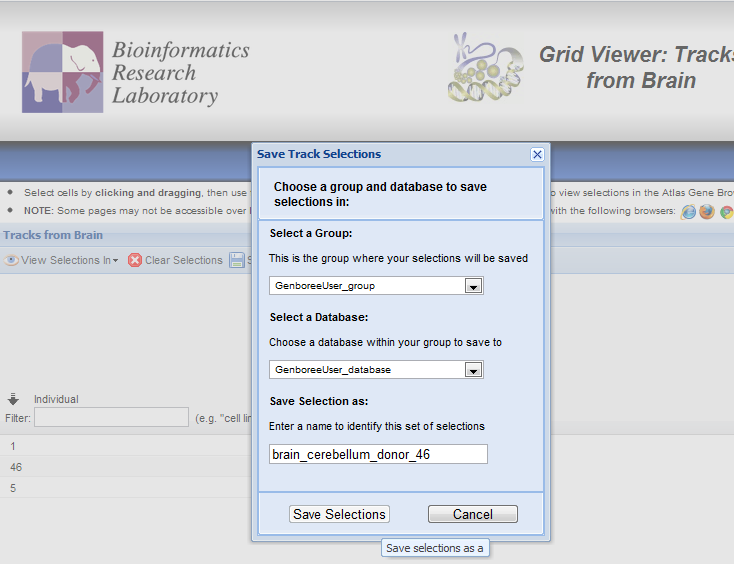Click the Clear Selections red X icon
This screenshot has width=734, height=564.
[x=135, y=260]
